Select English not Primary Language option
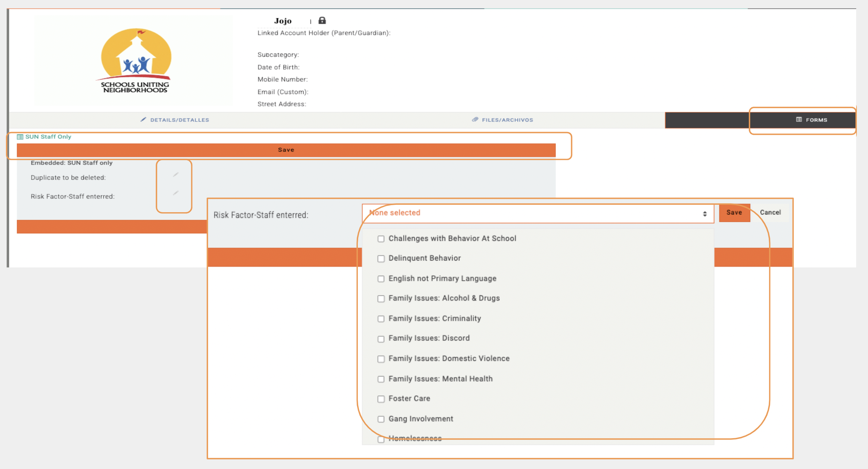The height and width of the screenshot is (469, 868). coord(381,279)
